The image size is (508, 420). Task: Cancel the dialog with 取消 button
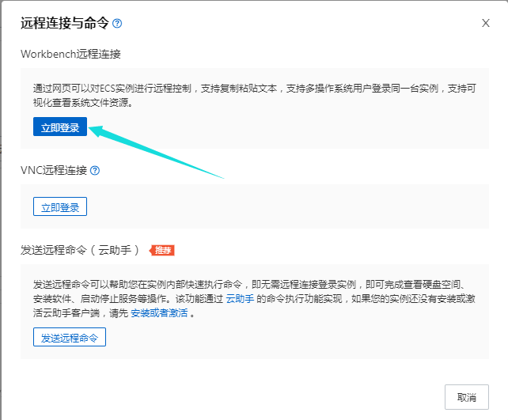click(x=467, y=397)
